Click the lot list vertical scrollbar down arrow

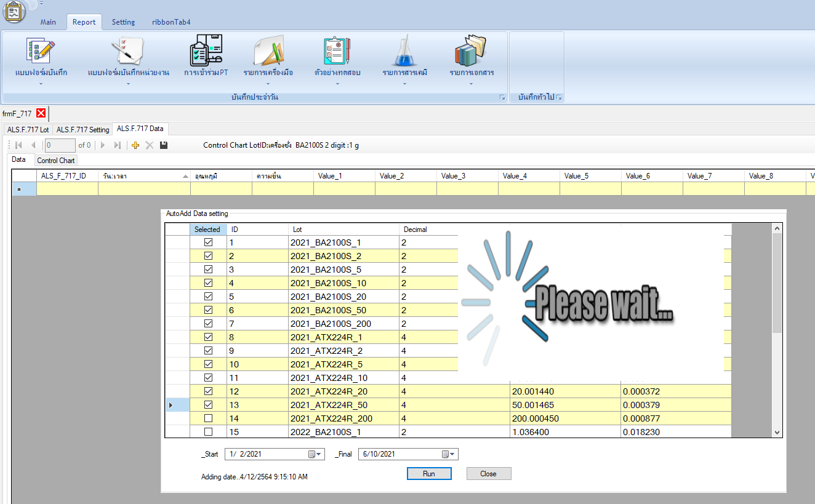point(777,433)
